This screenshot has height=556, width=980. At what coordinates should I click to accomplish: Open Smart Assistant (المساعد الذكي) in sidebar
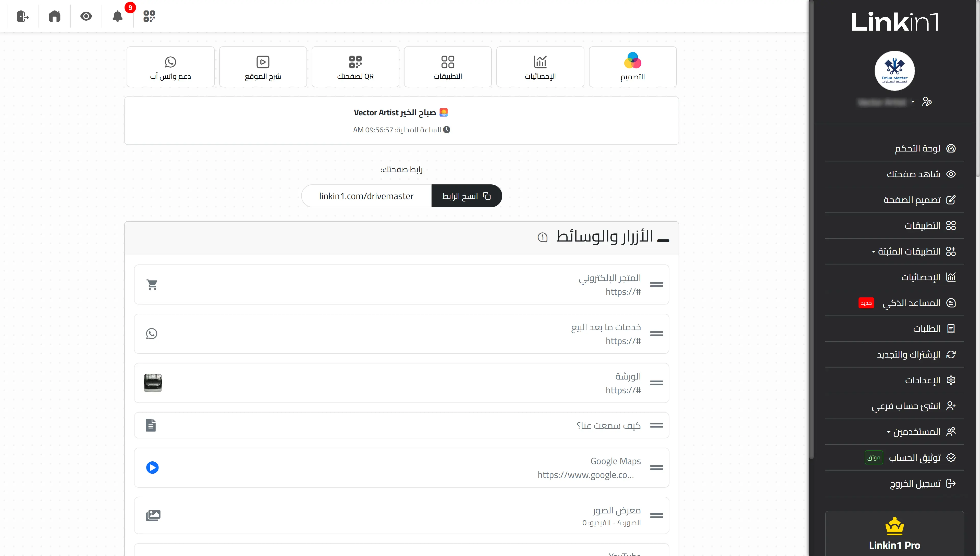tap(911, 303)
